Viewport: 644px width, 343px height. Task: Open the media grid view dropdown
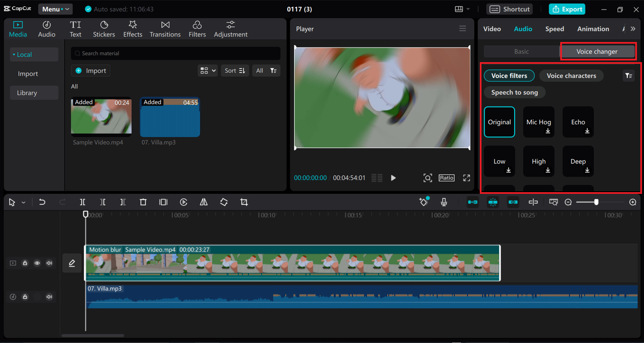tap(208, 71)
